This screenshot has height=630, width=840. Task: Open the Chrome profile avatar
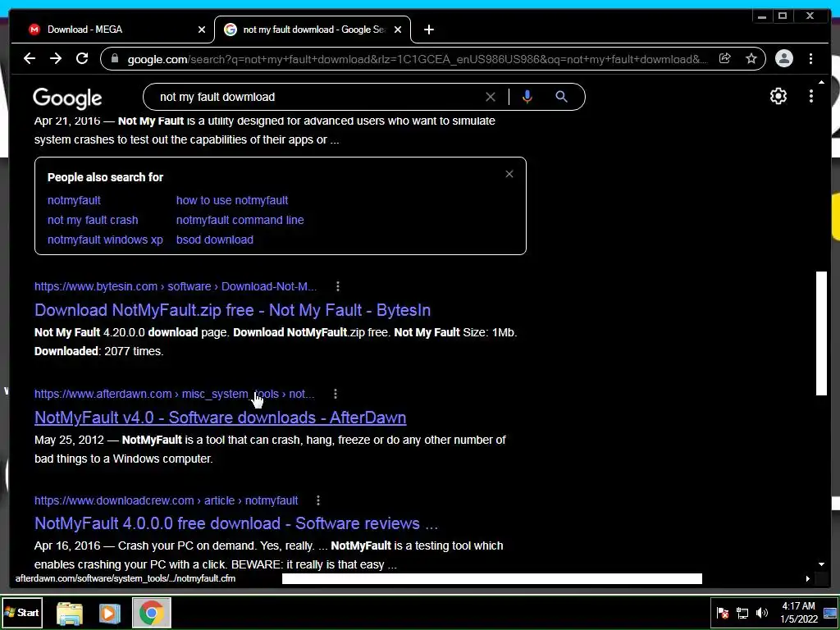tap(783, 58)
